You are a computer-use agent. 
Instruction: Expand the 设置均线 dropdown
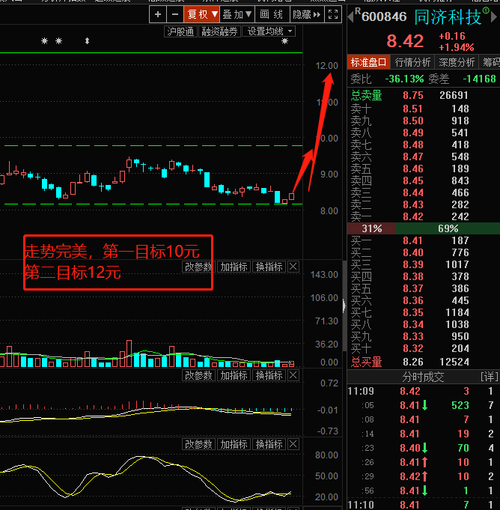tap(269, 32)
